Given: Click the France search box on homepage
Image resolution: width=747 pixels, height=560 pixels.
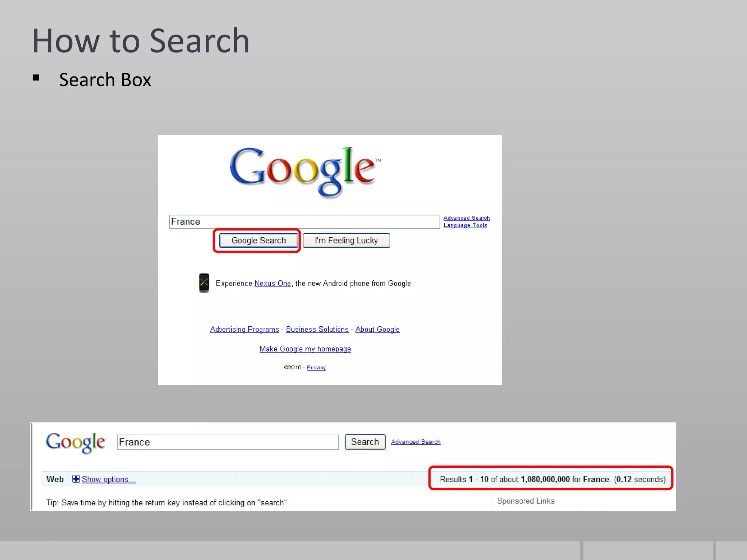Looking at the screenshot, I should [x=304, y=222].
